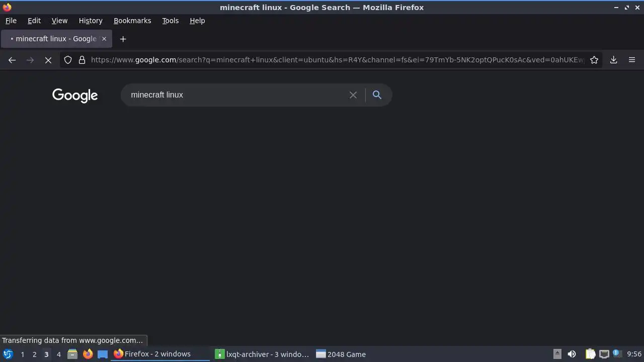Viewport: 644px width, 362px height.
Task: Open the removable media tray icon
Action: [x=557, y=354]
